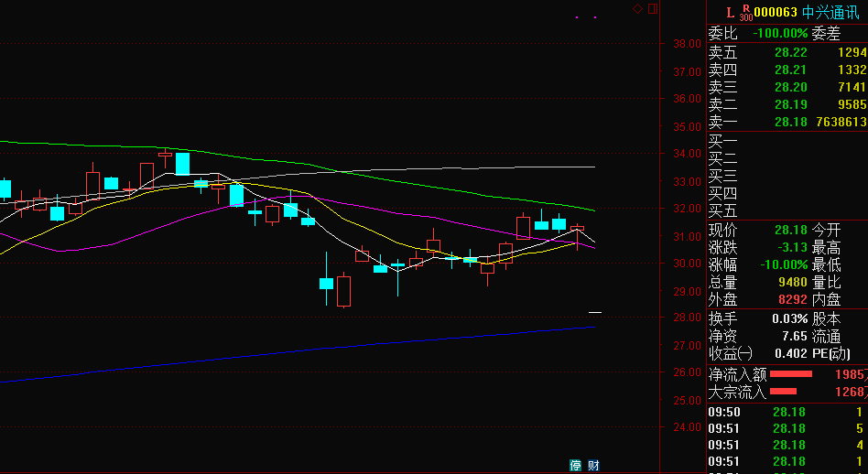Click the 28.00 price axis label
The width and height of the screenshot is (868, 474).
(x=687, y=318)
